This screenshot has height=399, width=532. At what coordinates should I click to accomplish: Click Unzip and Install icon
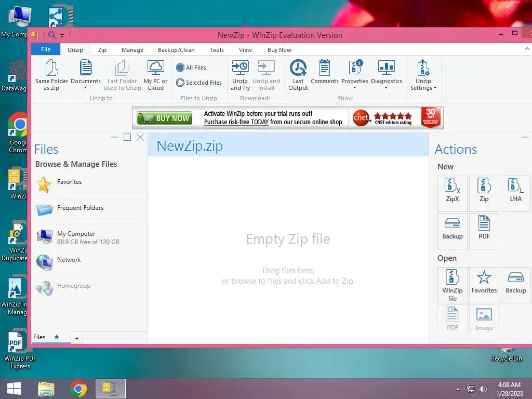(x=266, y=68)
